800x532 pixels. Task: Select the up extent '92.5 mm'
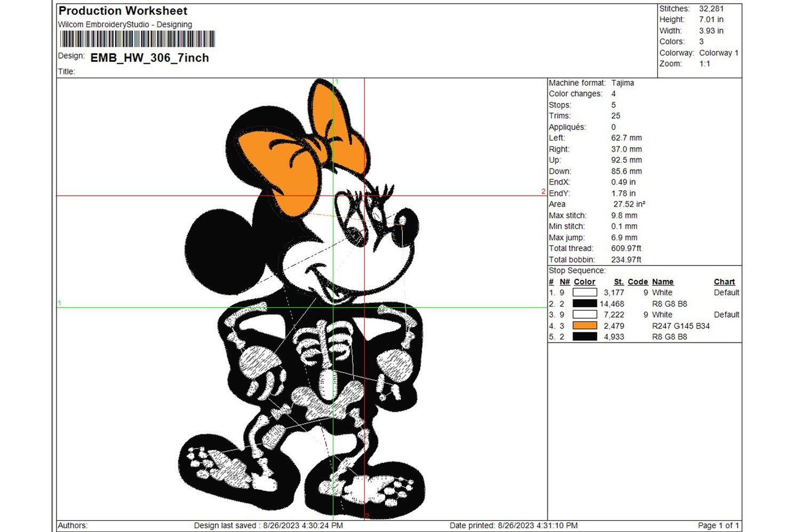click(x=627, y=160)
